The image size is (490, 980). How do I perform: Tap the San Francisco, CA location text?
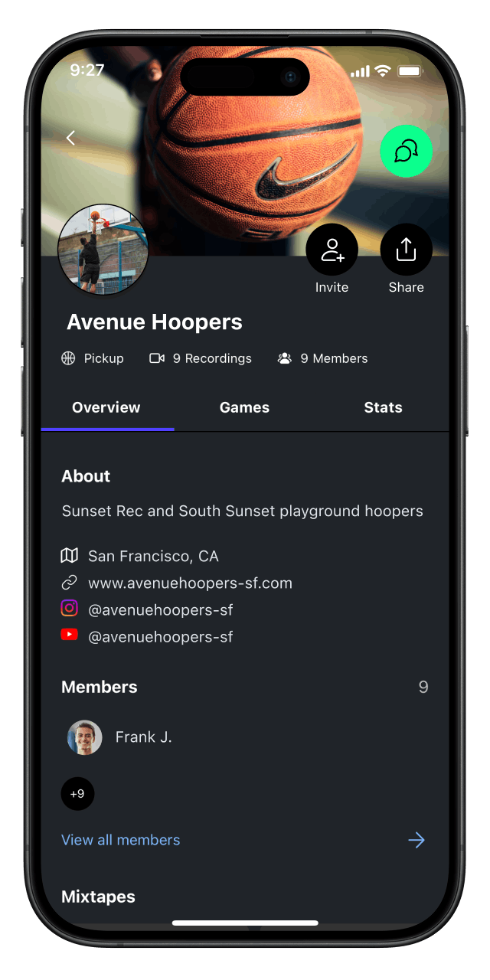[x=153, y=556]
